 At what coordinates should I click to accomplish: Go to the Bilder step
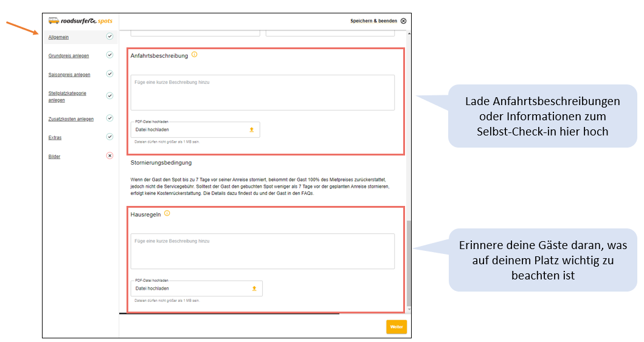pyautogui.click(x=54, y=157)
